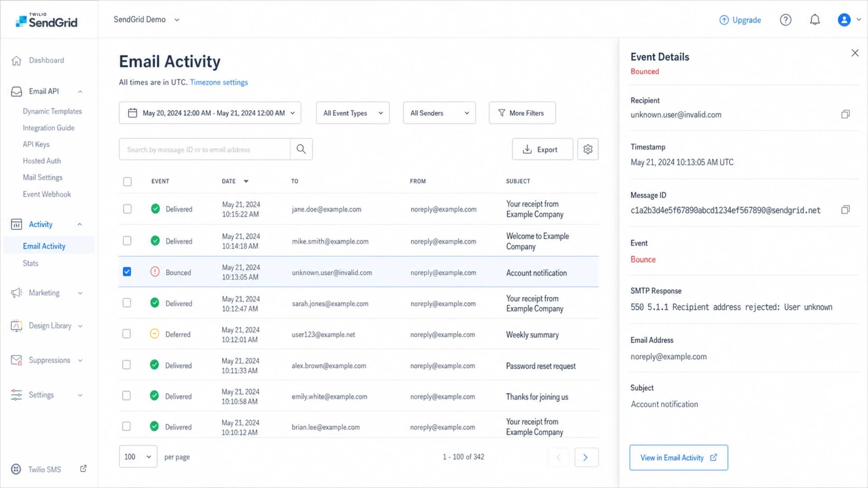Open the SendGrid Demo account dropdown
The width and height of the screenshot is (868, 488).
(x=146, y=20)
